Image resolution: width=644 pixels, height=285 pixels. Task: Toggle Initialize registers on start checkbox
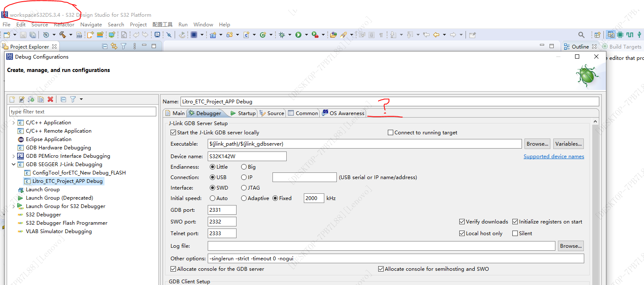point(515,222)
